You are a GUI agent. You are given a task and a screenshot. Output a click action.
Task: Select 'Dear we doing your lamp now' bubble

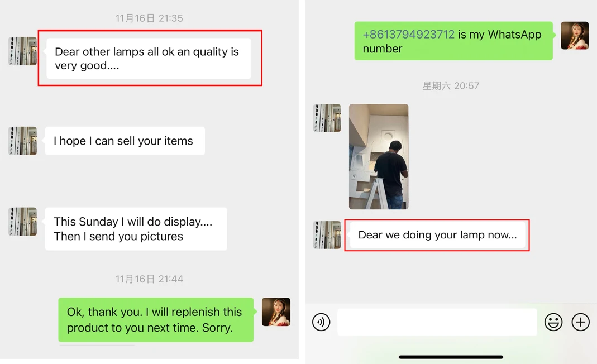(x=437, y=235)
